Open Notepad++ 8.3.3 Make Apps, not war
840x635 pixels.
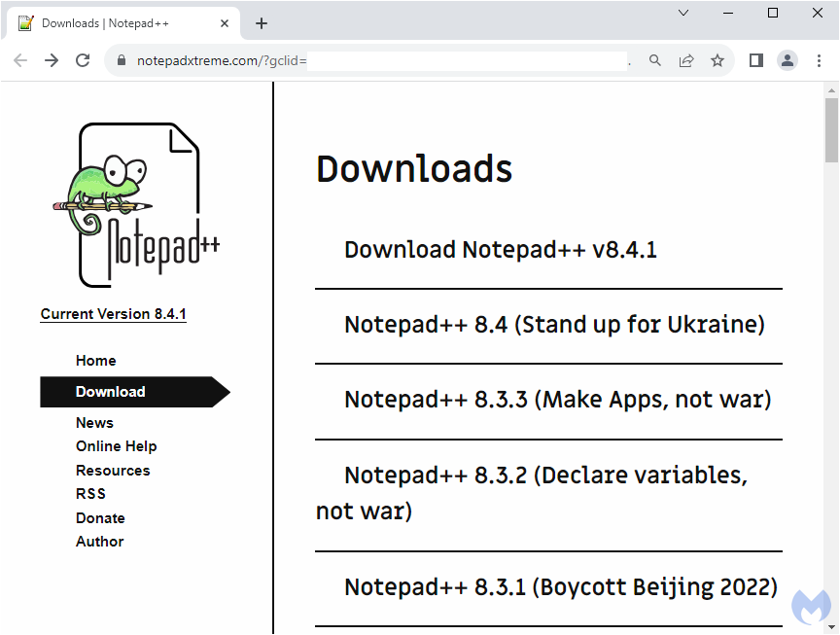tap(558, 400)
